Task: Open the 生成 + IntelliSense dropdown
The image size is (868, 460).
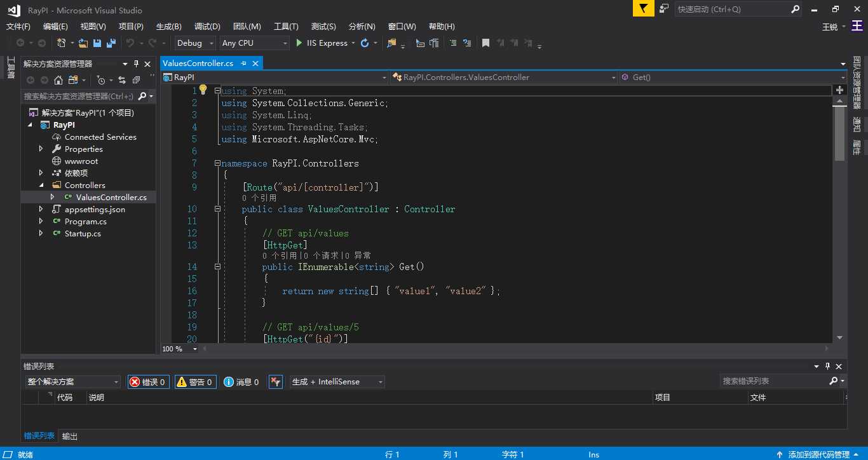Action: [x=337, y=382]
